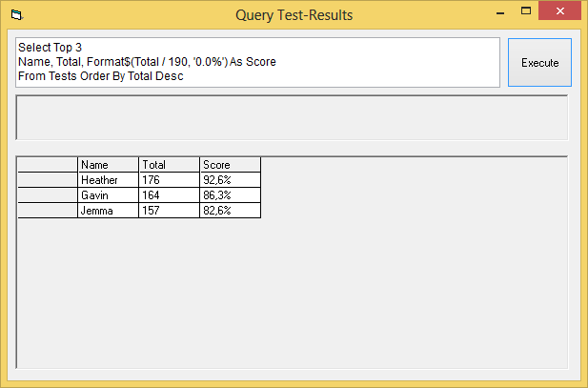Open the window system menu icon

pos(16,15)
